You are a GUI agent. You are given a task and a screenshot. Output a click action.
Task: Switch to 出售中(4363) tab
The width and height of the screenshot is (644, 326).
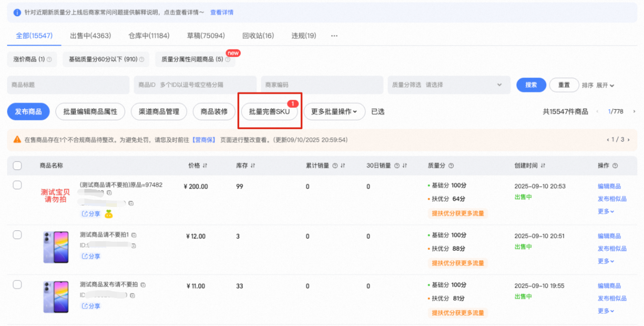(90, 36)
